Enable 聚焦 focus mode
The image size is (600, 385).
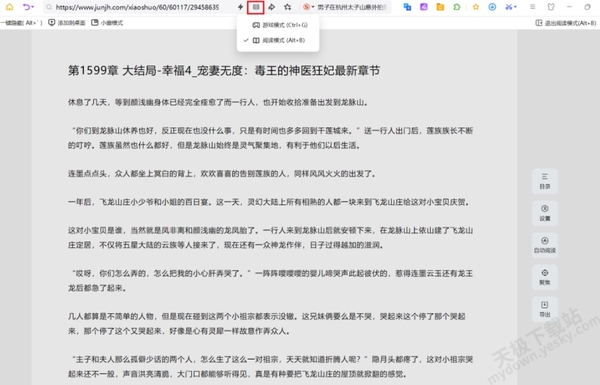[x=545, y=277]
